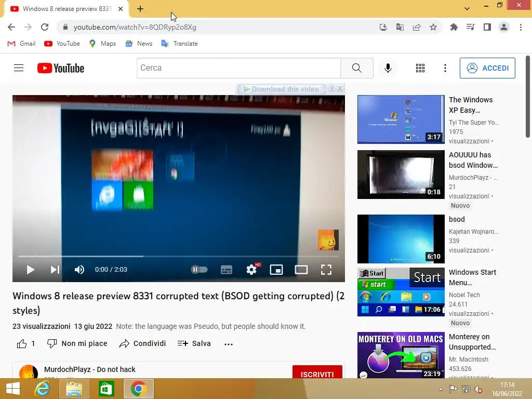Skip to the next video
532x399 pixels.
55,270
